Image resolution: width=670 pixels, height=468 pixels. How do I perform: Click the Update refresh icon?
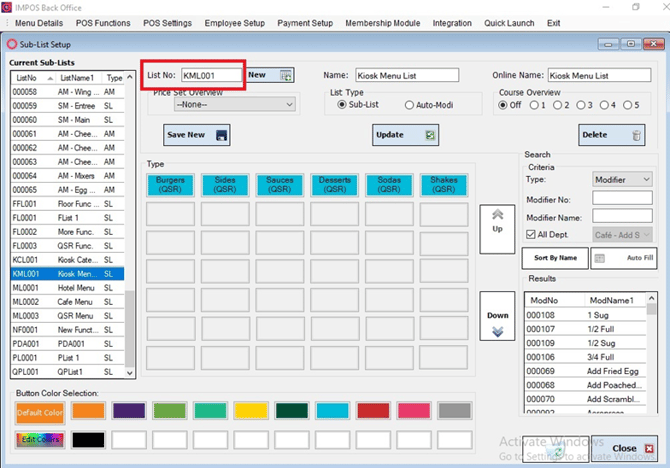click(x=430, y=135)
